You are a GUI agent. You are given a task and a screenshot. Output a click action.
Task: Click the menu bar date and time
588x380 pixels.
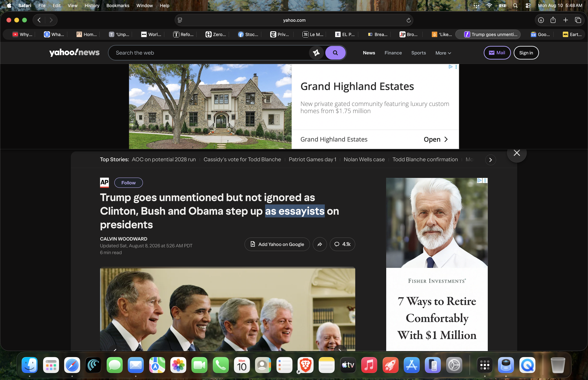[560, 5]
